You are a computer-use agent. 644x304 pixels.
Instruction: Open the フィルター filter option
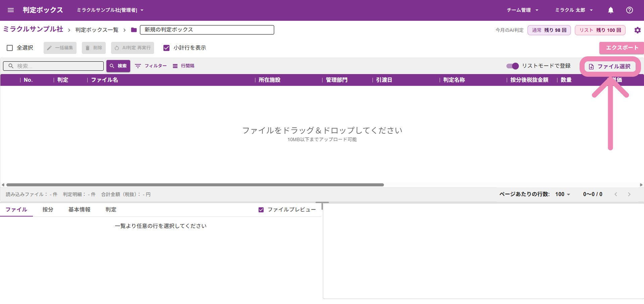coord(151,66)
